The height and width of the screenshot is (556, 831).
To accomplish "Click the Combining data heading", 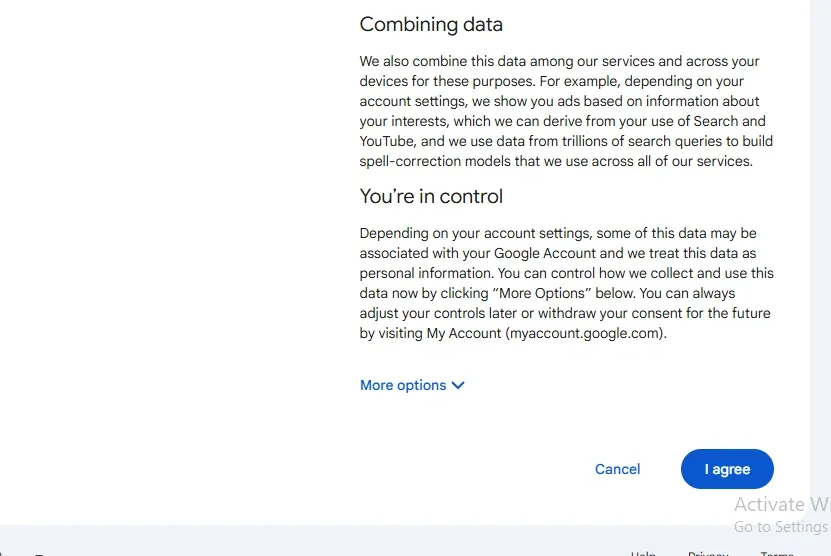I will (x=431, y=25).
